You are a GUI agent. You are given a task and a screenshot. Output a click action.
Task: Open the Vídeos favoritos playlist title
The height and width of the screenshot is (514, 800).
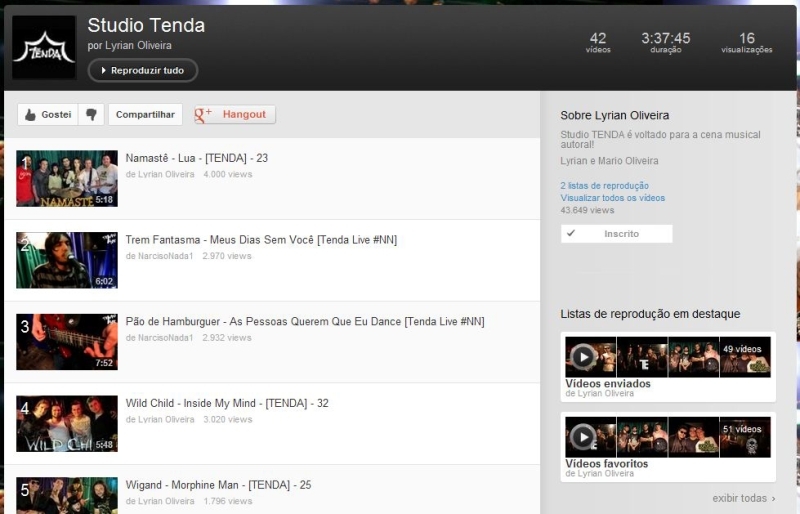pyautogui.click(x=607, y=463)
